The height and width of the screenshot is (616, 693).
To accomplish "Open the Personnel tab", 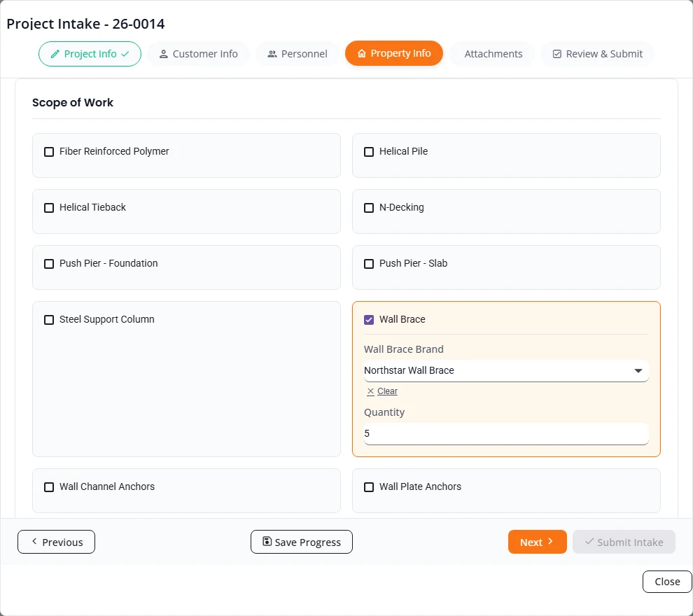I will coord(297,54).
